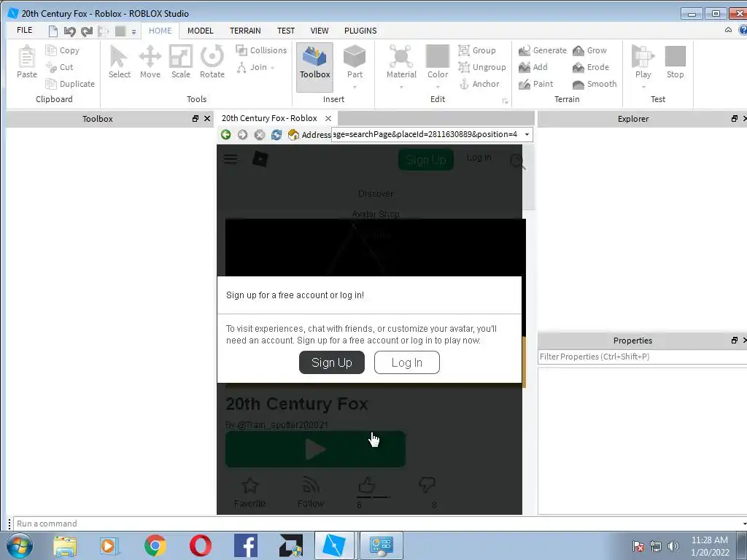747x560 pixels.
Task: Close the Toolbox panel
Action: click(207, 119)
